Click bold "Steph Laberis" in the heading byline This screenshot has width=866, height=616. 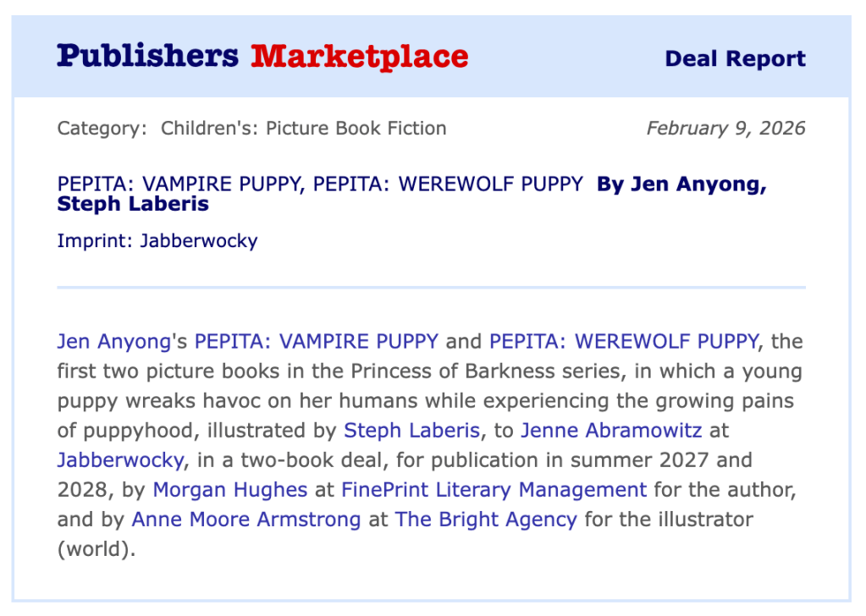pyautogui.click(x=133, y=204)
